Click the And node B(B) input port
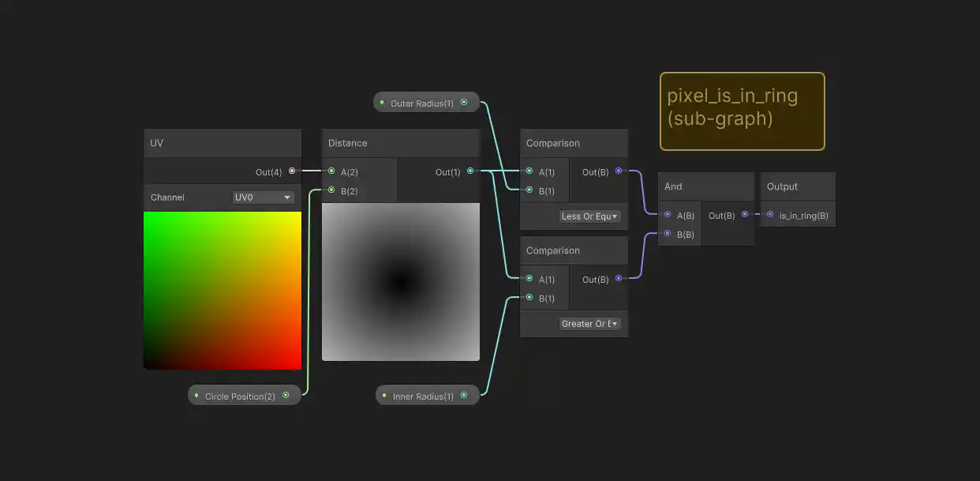 [x=668, y=234]
